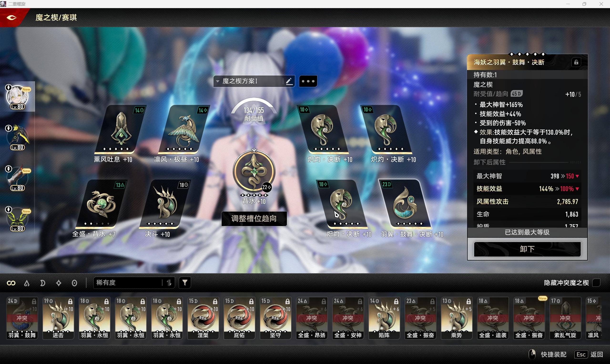
Task: Click the 调整槽位趋向 button
Action: coord(254,218)
